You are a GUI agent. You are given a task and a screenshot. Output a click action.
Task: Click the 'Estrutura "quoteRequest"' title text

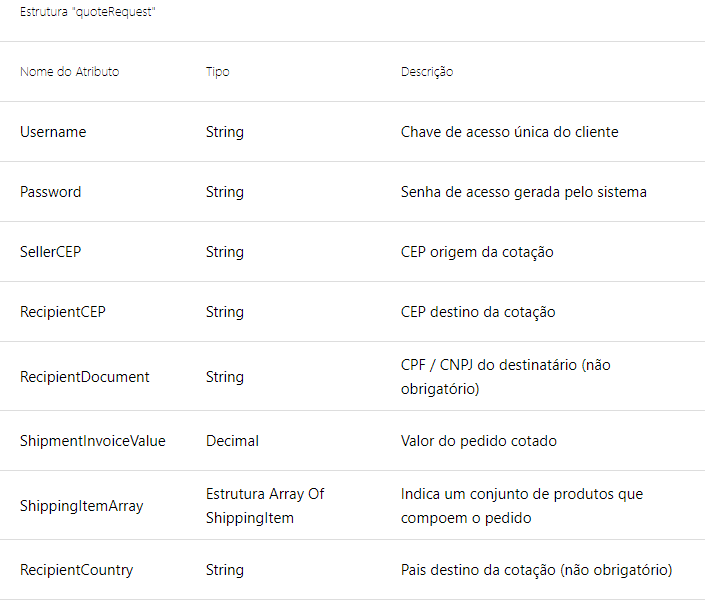point(87,13)
